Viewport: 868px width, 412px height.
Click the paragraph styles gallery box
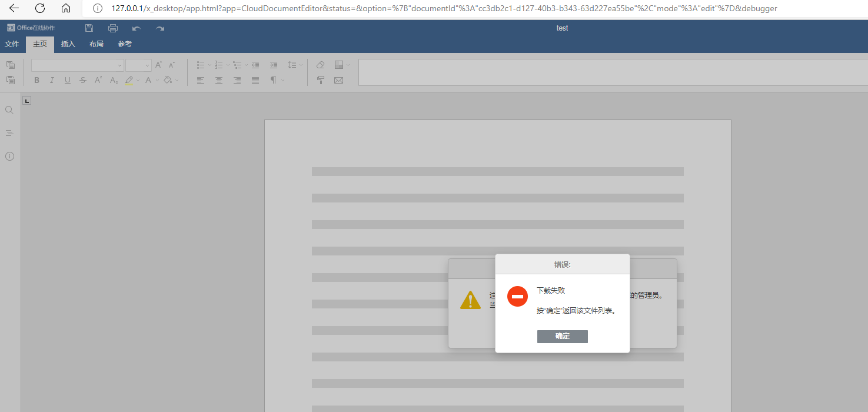pyautogui.click(x=613, y=72)
